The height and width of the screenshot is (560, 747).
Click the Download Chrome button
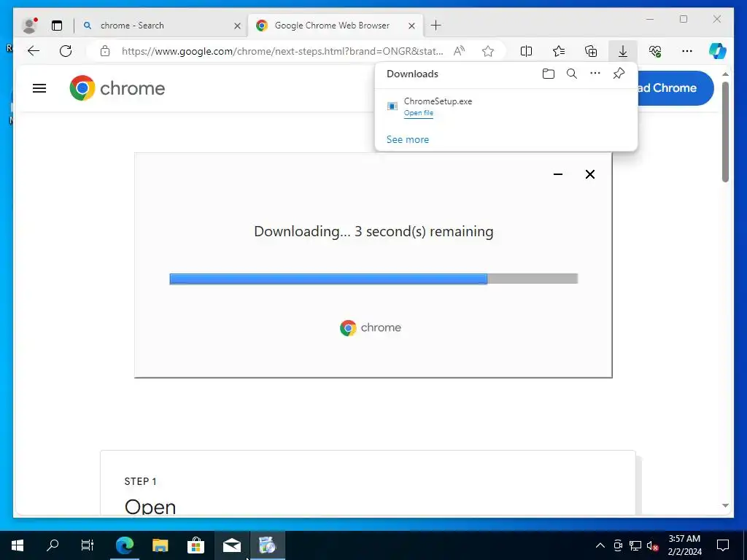point(676,88)
